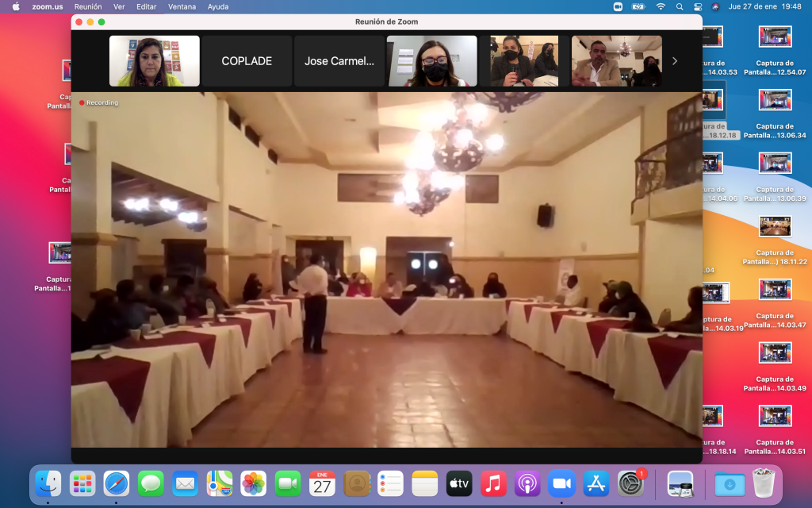Screen dimensions: 812x508
Task: Open the Editar menu
Action: point(147,6)
